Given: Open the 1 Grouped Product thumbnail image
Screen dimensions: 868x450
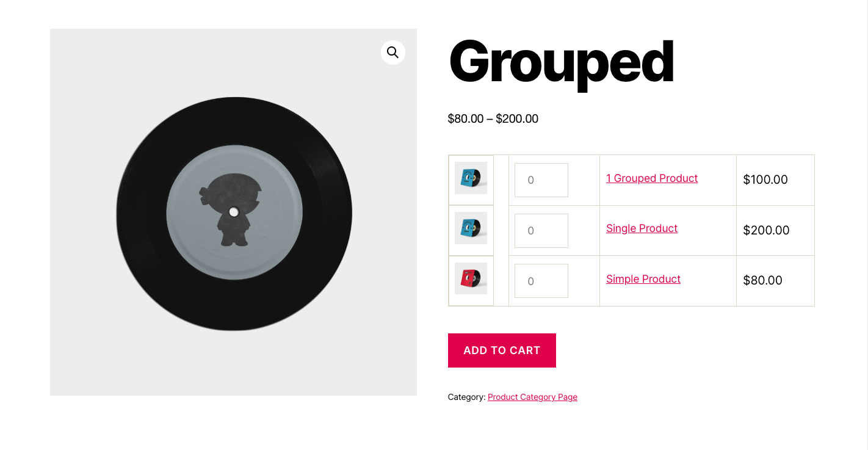Looking at the screenshot, I should tap(471, 178).
